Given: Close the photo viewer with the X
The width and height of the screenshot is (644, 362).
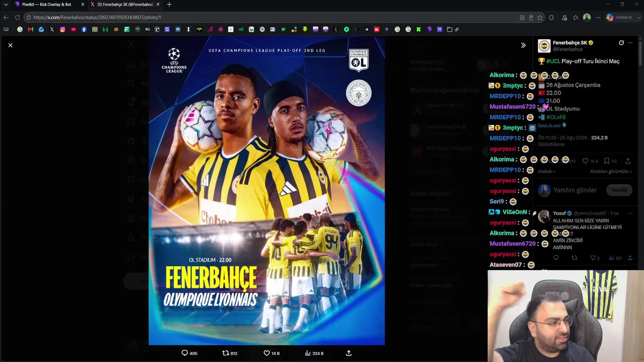Looking at the screenshot, I should pos(10,45).
